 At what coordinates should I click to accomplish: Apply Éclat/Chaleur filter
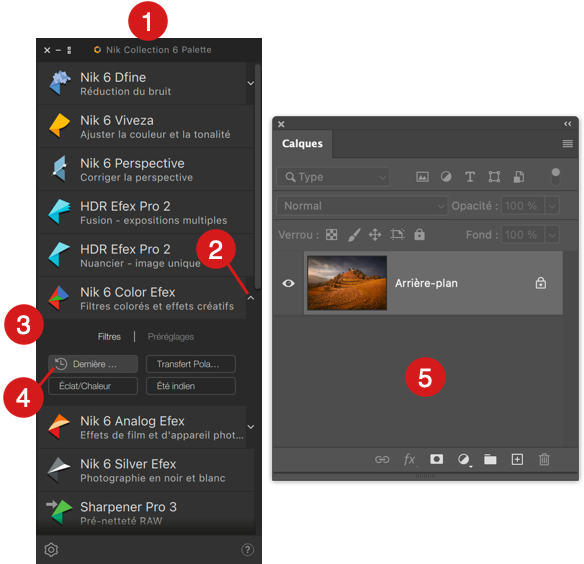(x=93, y=386)
